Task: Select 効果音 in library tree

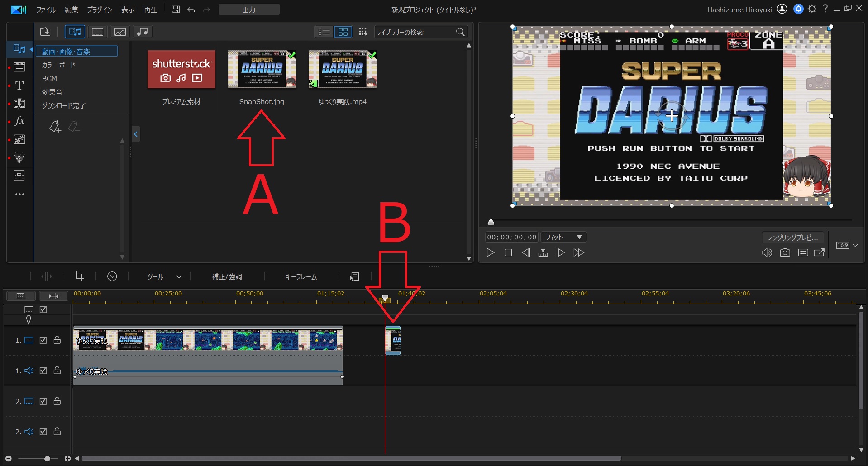Action: point(52,92)
